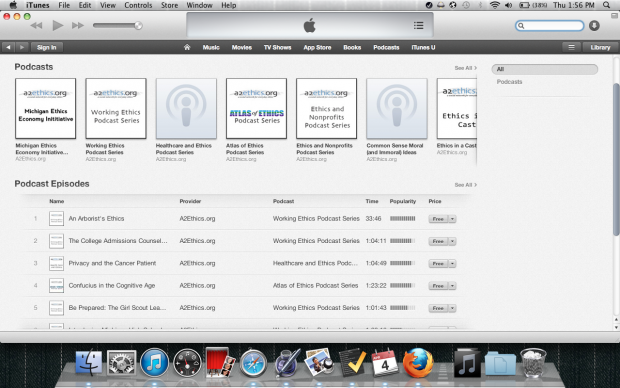Screen dimensions: 620x388
Task: Open Dashboard from the Dock
Action: coord(187,363)
